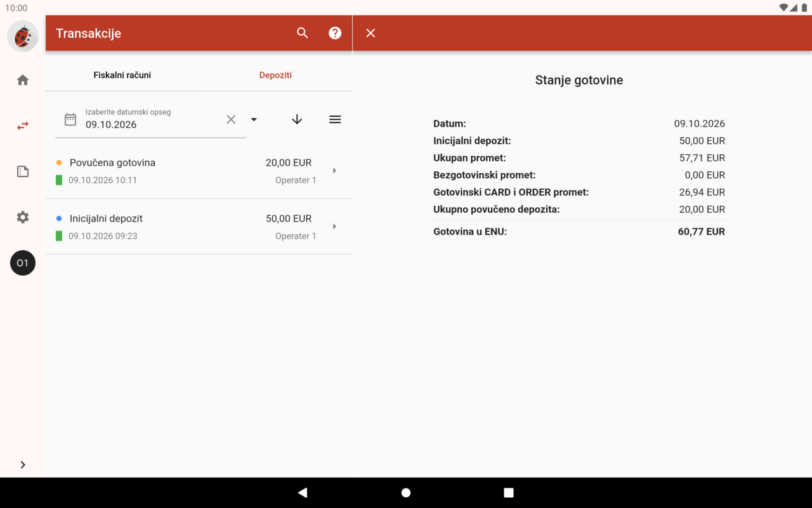Open the help question mark icon
The width and height of the screenshot is (812, 508).
tap(335, 33)
